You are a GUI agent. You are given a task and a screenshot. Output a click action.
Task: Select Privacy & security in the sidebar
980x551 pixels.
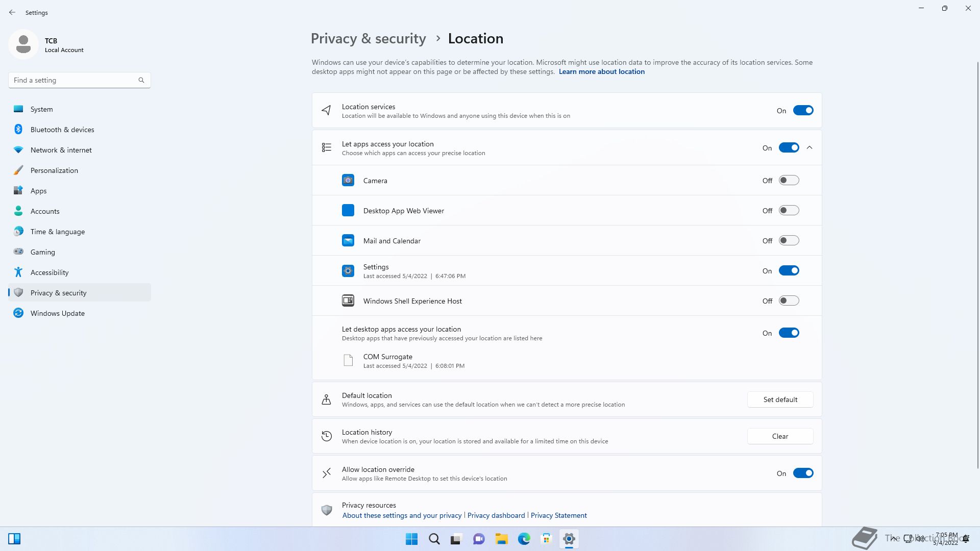[80, 293]
